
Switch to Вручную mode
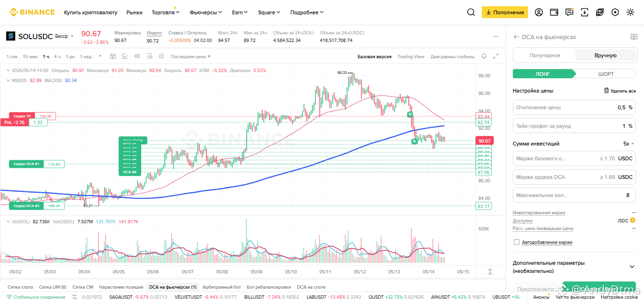[x=605, y=55]
